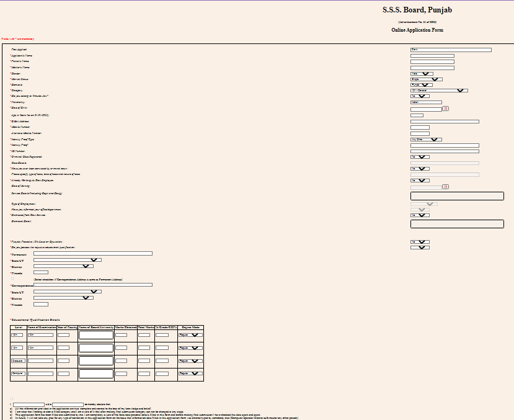Screen dimensions: 514x420
Task: Expand the Gender dropdown
Action: [420, 73]
